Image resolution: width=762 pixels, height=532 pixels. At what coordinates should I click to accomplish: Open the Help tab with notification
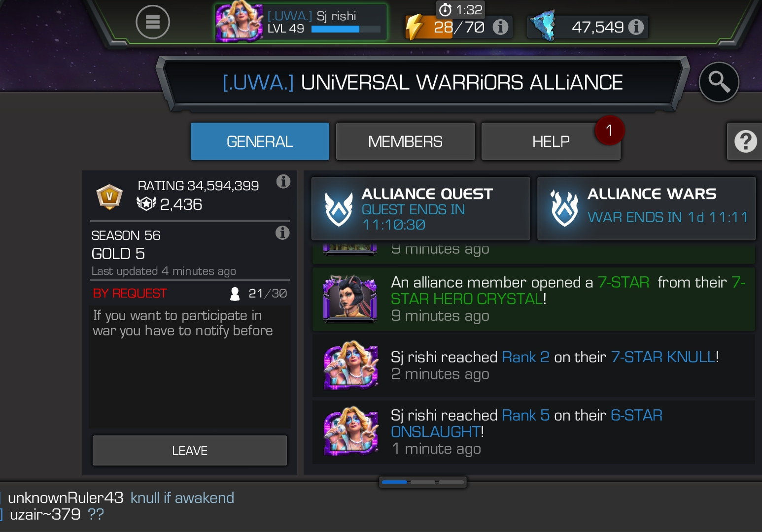tap(551, 141)
